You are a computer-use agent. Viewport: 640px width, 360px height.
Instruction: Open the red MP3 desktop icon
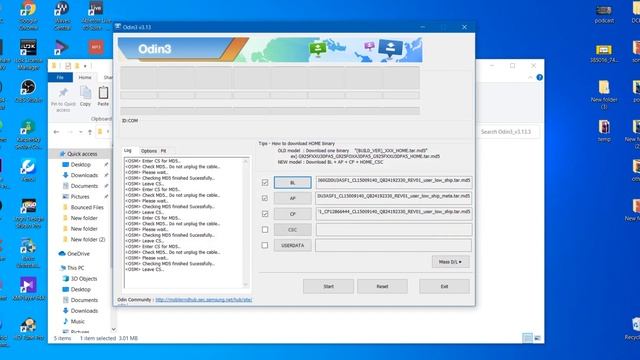click(x=96, y=47)
